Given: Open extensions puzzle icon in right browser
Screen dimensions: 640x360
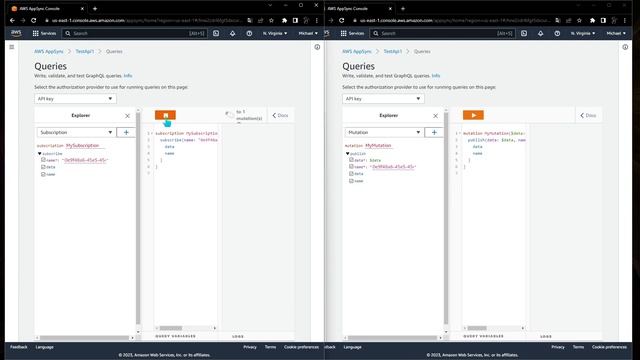Looking at the screenshot, I should tap(592, 20).
